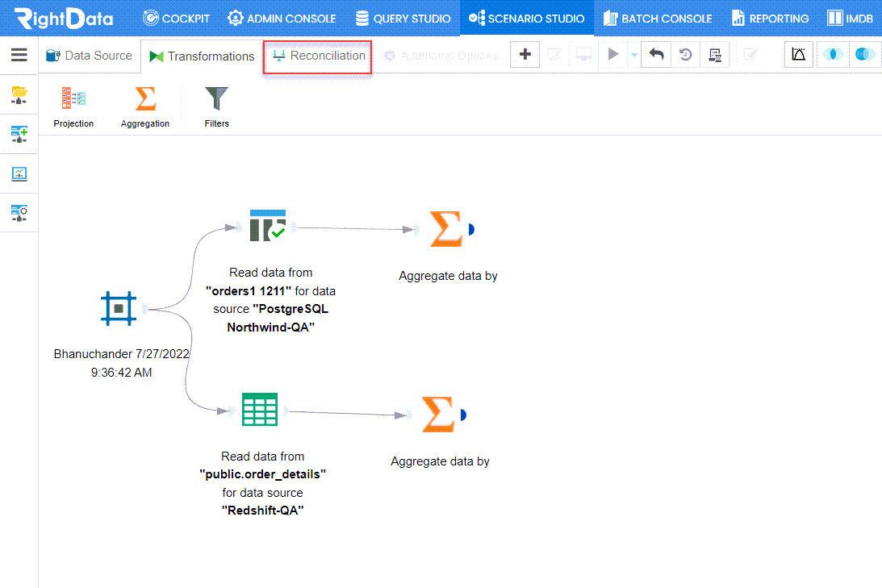Click the greyed monitor preview icon
The width and height of the screenshot is (882, 588).
[584, 55]
